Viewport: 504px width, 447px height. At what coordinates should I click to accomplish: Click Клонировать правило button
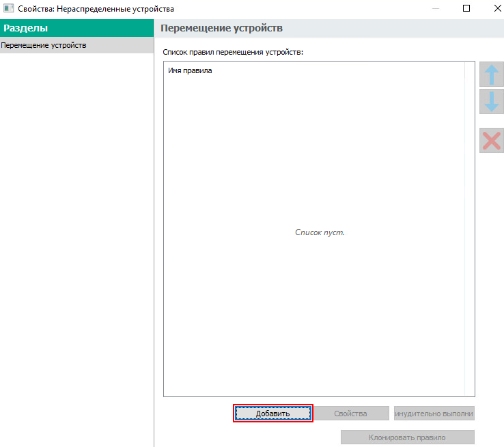click(407, 437)
